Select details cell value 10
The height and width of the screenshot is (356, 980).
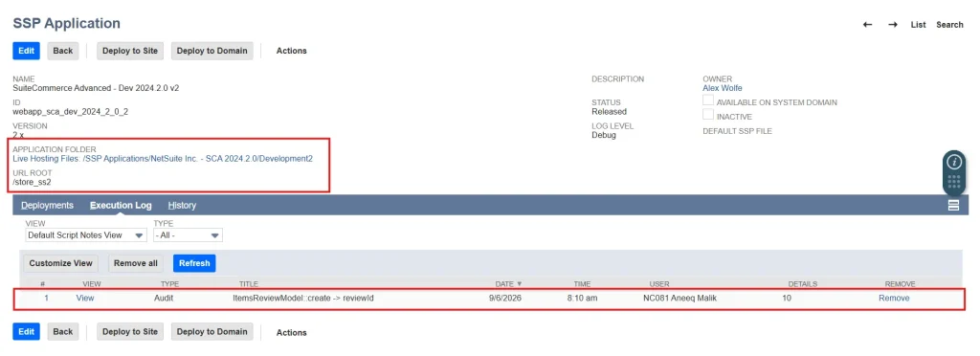(x=787, y=298)
